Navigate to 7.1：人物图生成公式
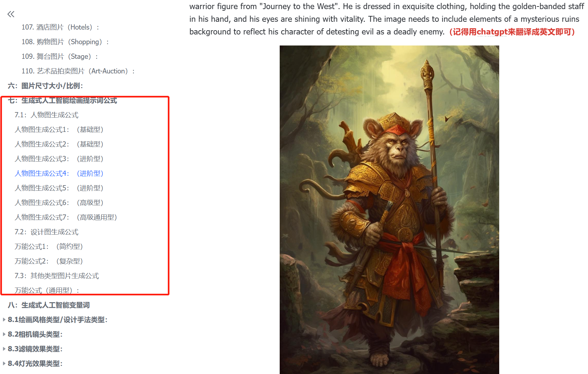Image resolution: width=588 pixels, height=374 pixels. click(47, 115)
